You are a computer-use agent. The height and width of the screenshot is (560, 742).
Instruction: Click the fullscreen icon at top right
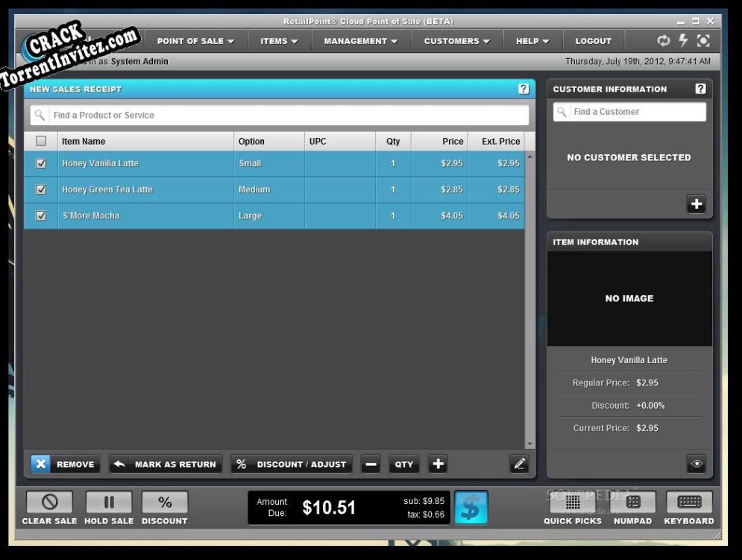tap(703, 41)
